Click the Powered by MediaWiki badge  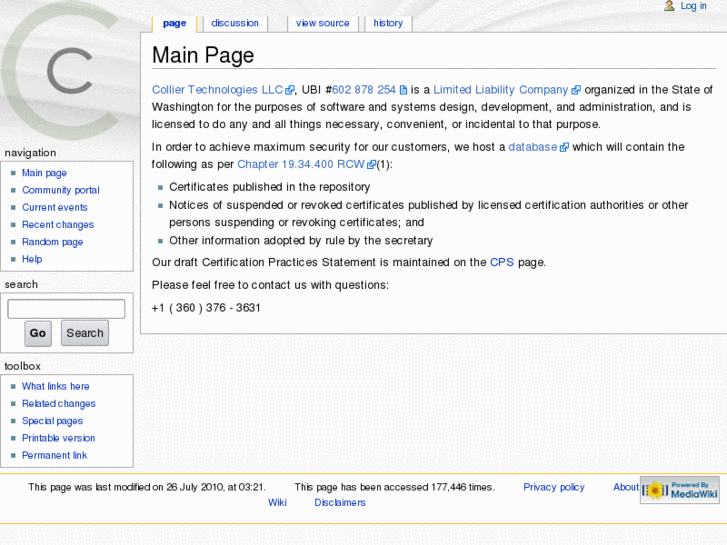680,490
